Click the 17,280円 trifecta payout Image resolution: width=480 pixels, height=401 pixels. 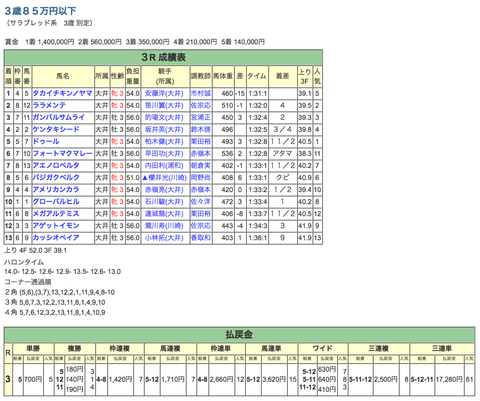pyautogui.click(x=449, y=379)
